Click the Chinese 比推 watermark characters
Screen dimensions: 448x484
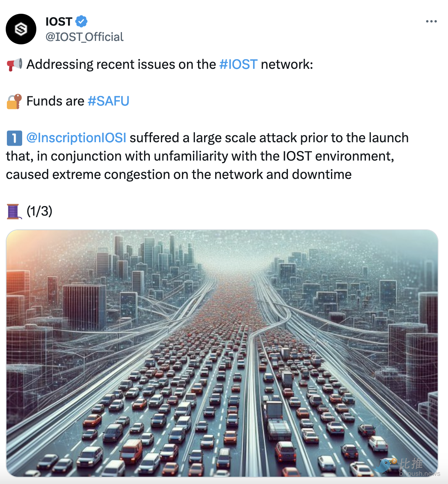(x=411, y=464)
